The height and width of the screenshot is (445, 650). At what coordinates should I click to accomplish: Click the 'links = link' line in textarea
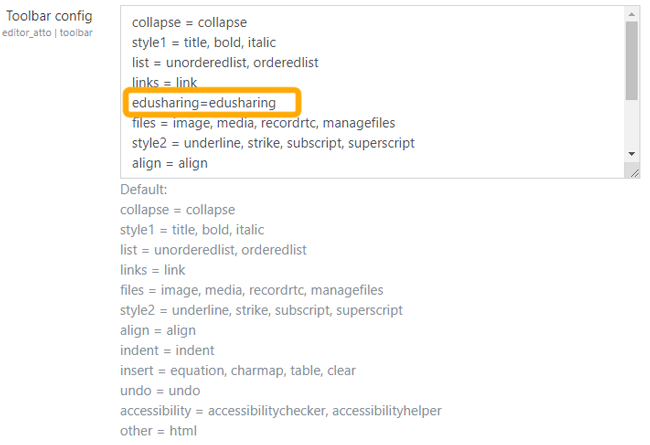point(164,82)
